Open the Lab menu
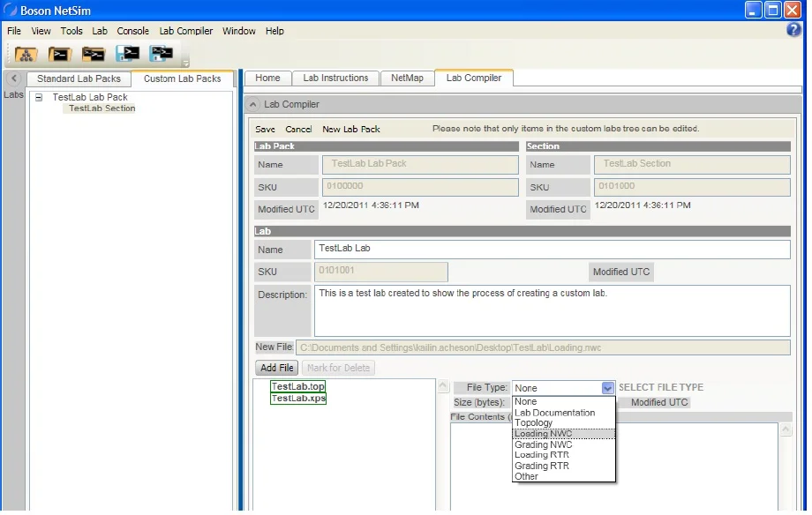 tap(100, 31)
